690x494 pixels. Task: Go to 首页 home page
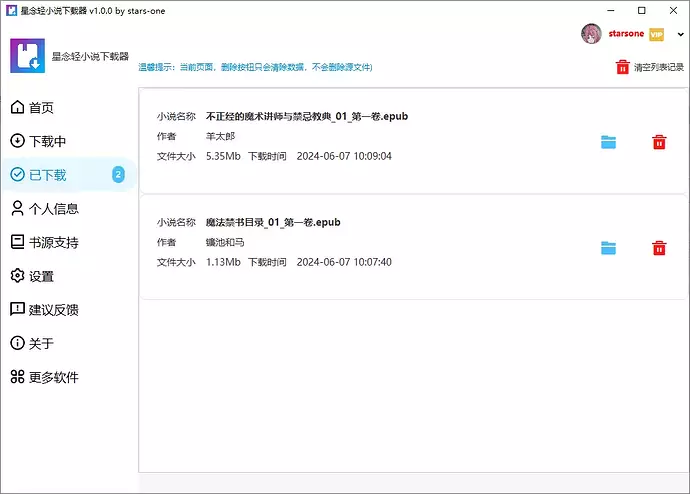tap(40, 108)
